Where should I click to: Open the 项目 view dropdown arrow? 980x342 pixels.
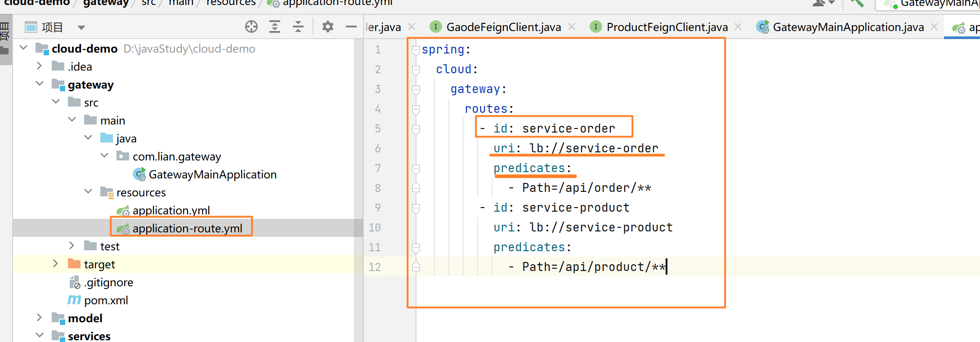click(x=81, y=28)
